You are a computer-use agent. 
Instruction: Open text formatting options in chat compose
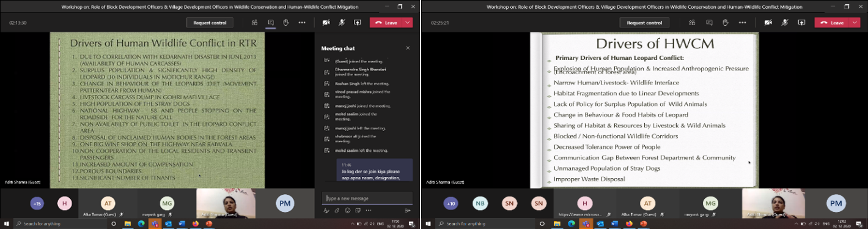(326, 211)
